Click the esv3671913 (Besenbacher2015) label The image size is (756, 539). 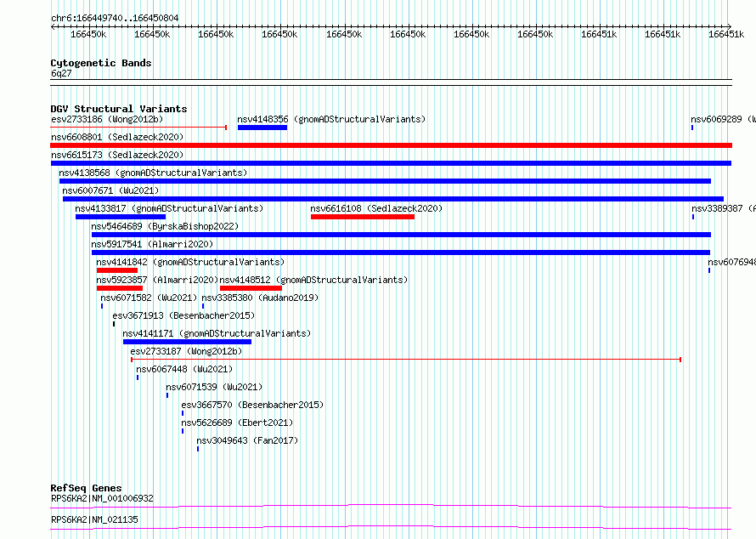coord(183,315)
